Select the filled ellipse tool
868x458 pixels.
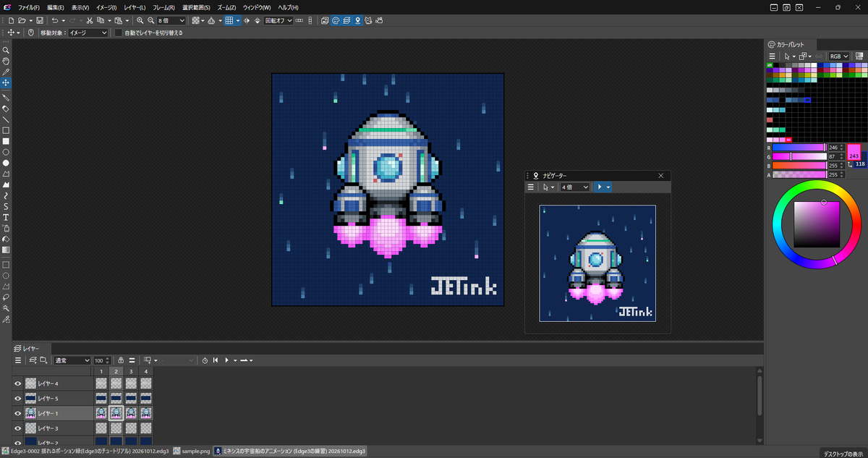[6, 163]
